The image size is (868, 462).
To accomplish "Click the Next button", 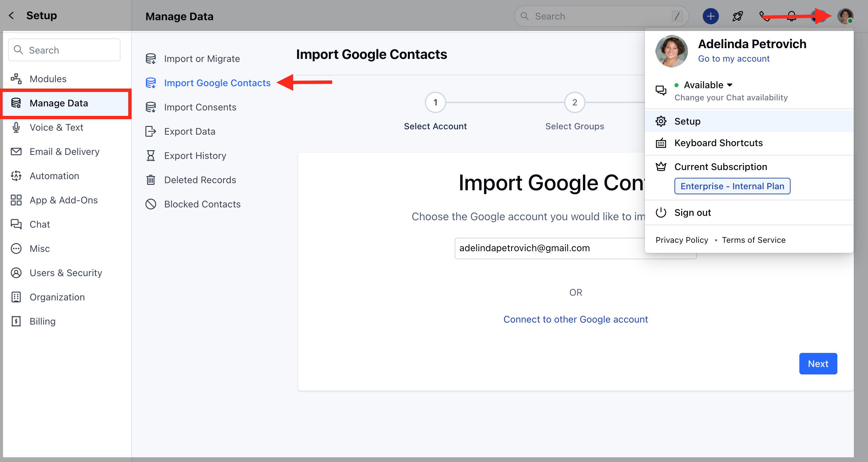I will 818,364.
